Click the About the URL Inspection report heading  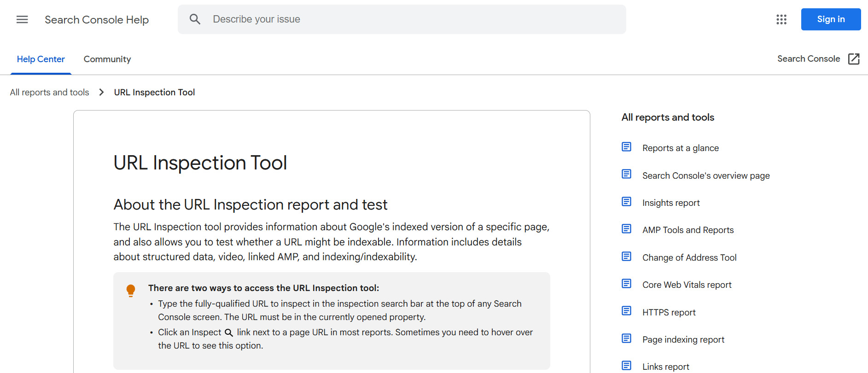tap(250, 204)
